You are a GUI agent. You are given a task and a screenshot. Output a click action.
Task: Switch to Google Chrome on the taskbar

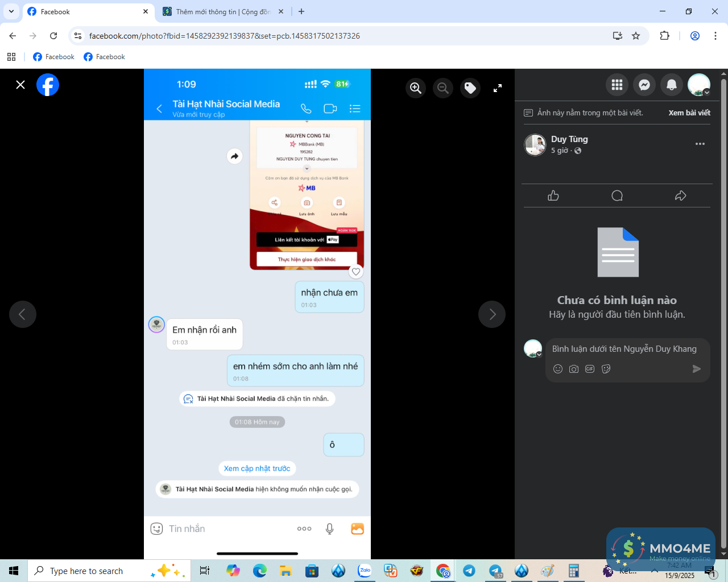coord(443,571)
